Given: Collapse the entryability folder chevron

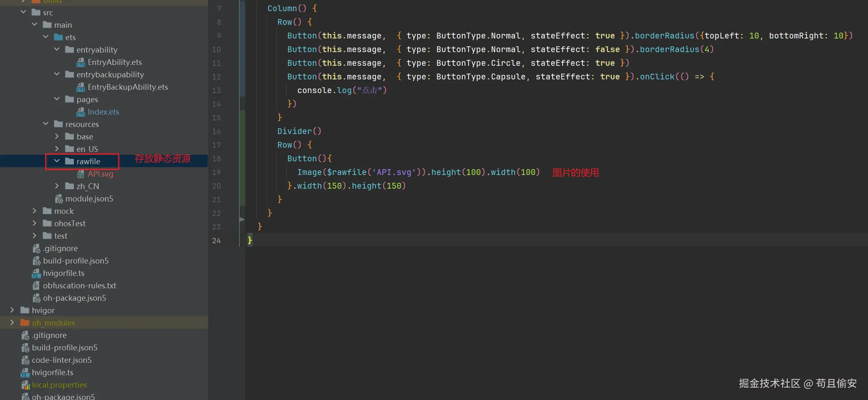Looking at the screenshot, I should [57, 49].
